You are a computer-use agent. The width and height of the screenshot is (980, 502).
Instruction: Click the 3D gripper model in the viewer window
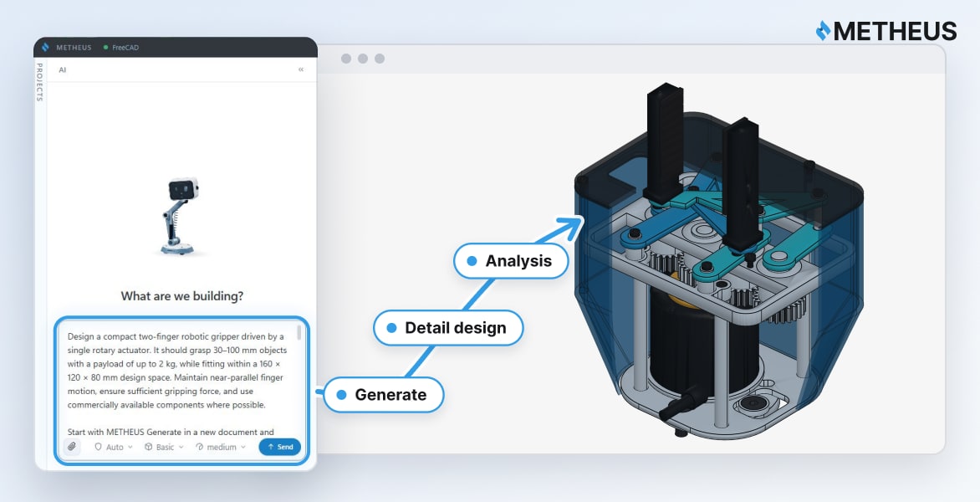(719, 263)
